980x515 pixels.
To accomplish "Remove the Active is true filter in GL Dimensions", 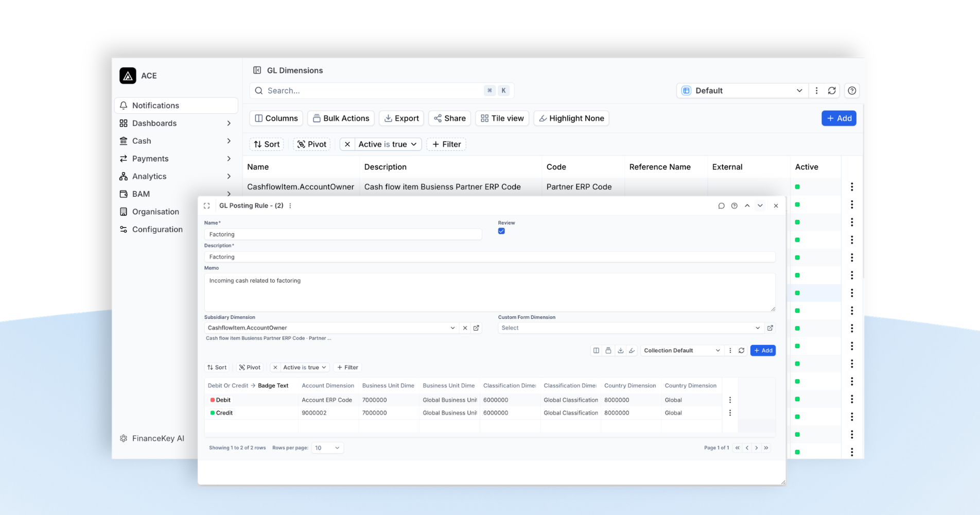I will pyautogui.click(x=347, y=144).
